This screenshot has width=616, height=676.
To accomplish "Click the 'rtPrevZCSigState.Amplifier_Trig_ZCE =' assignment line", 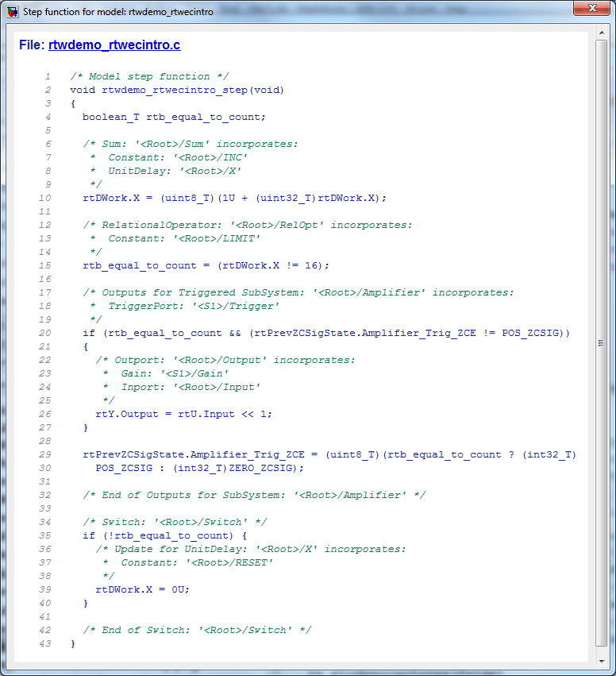I will pos(329,455).
